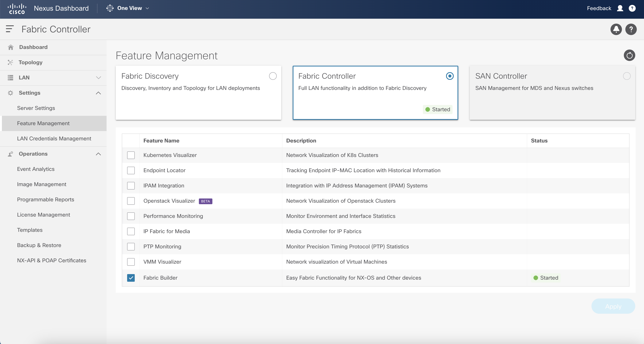This screenshot has height=344, width=644.
Task: Click the Topology icon
Action: pyautogui.click(x=10, y=62)
